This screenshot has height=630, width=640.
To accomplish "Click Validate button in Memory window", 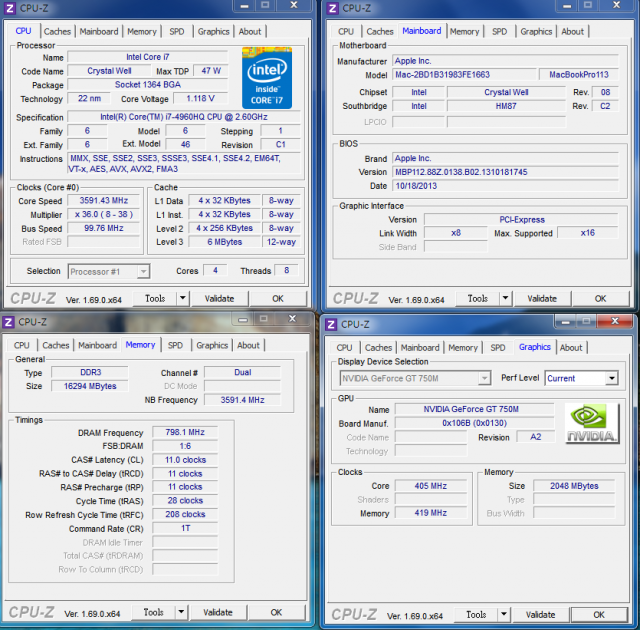I will tap(218, 612).
